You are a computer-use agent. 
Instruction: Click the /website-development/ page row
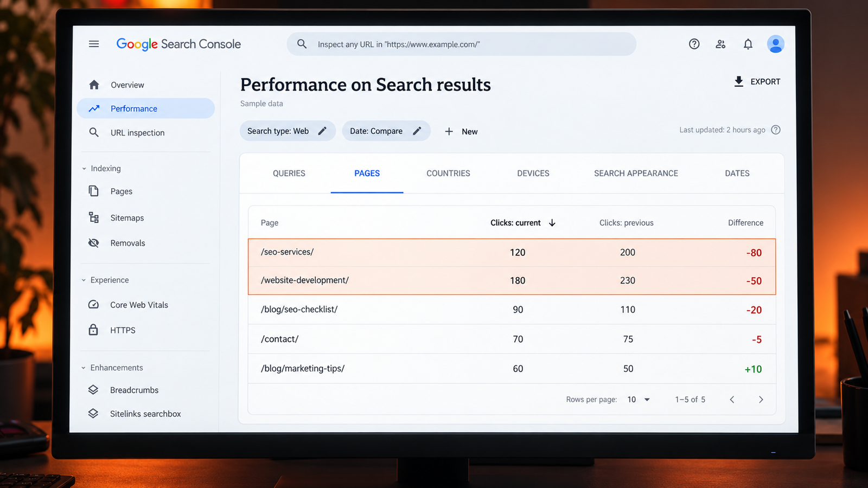(512, 281)
